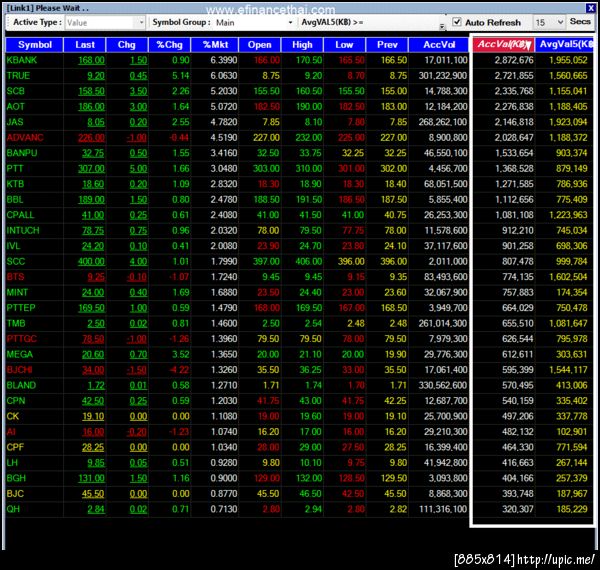Viewport: 600px width, 570px height.
Task: Select the LH symbol
Action: [12, 463]
